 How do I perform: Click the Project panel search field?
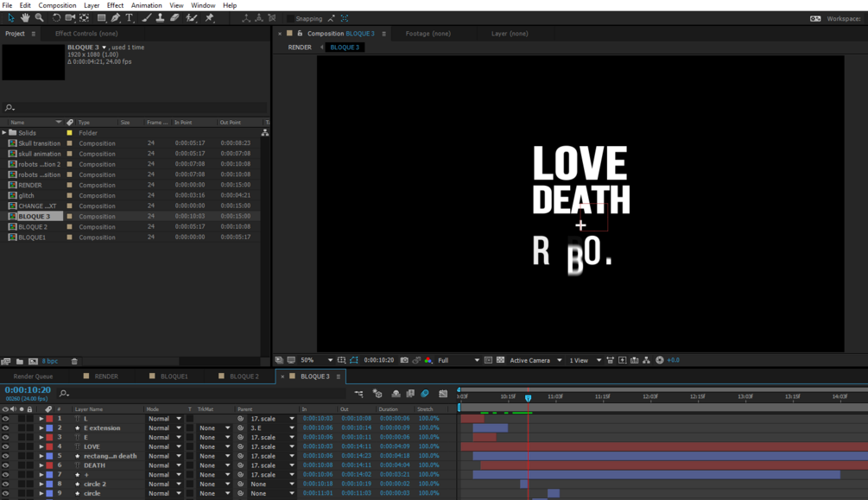tap(135, 107)
